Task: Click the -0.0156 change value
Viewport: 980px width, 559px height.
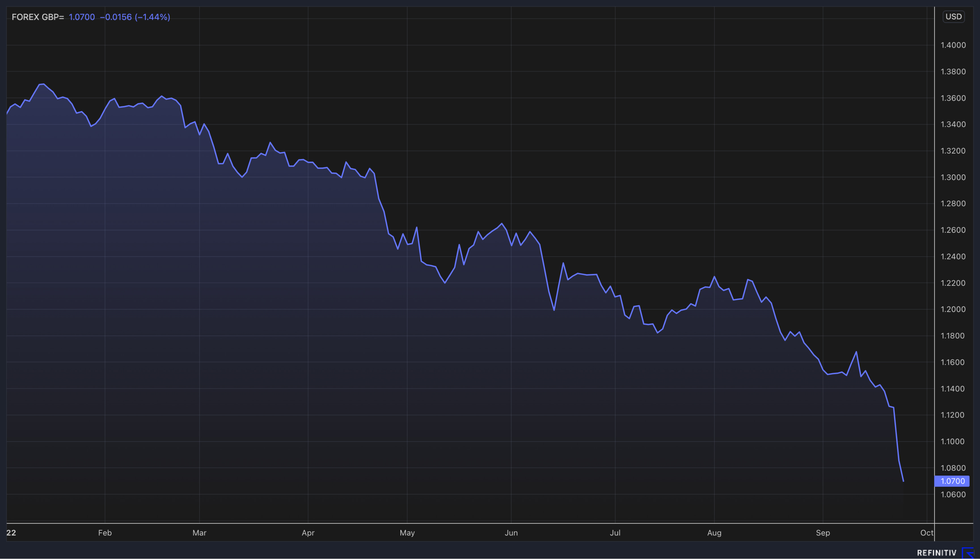Action: [x=116, y=17]
